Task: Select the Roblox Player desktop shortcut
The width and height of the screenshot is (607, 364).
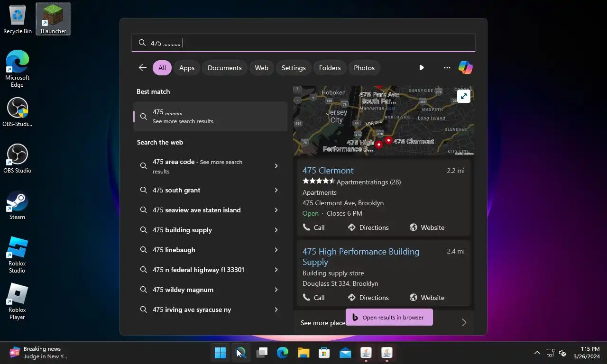Action: coord(18,301)
